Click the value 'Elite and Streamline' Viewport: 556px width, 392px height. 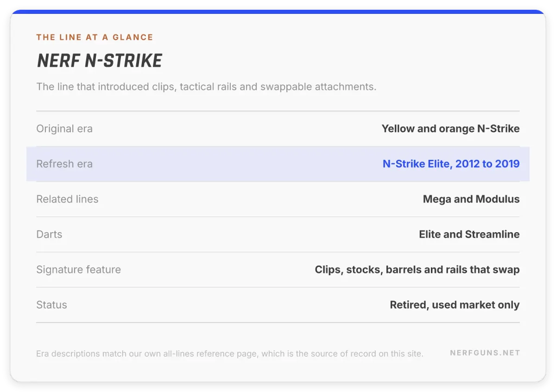coord(469,234)
